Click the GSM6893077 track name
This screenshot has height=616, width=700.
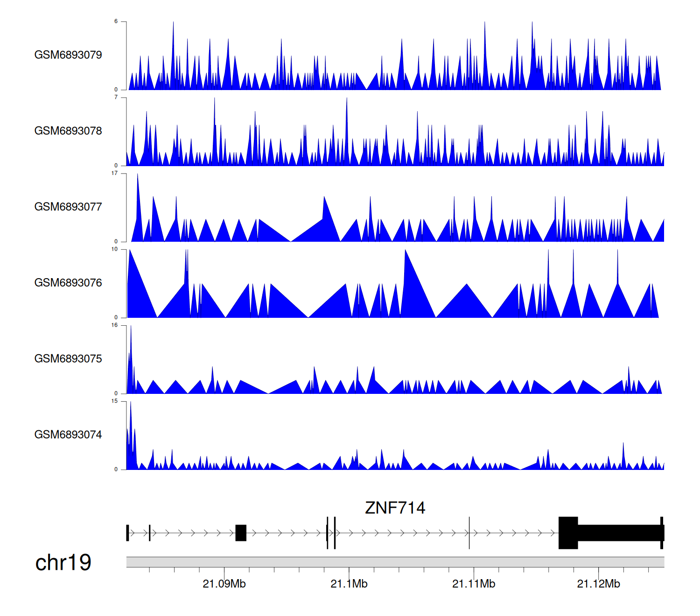point(68,207)
